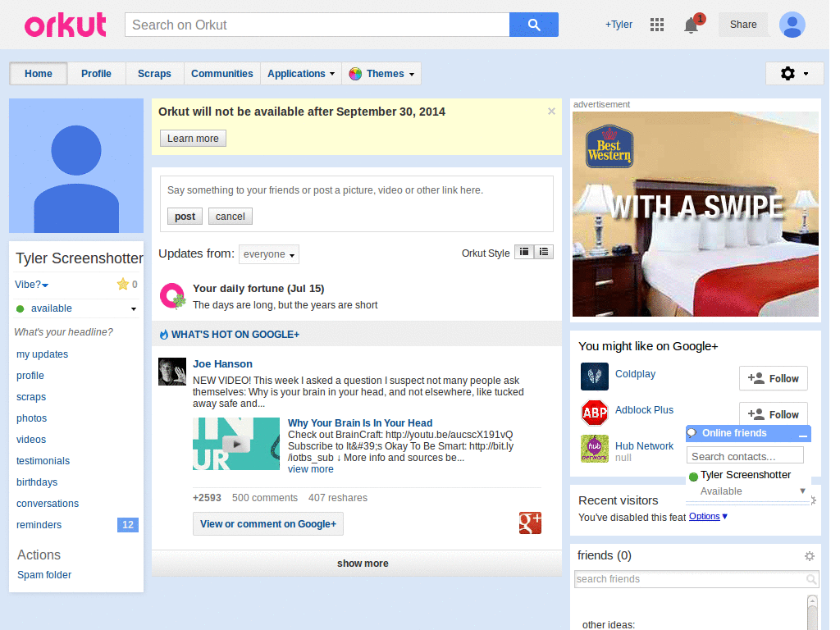
Task: Open the Recent visitors Options dropdown
Action: coord(708,517)
